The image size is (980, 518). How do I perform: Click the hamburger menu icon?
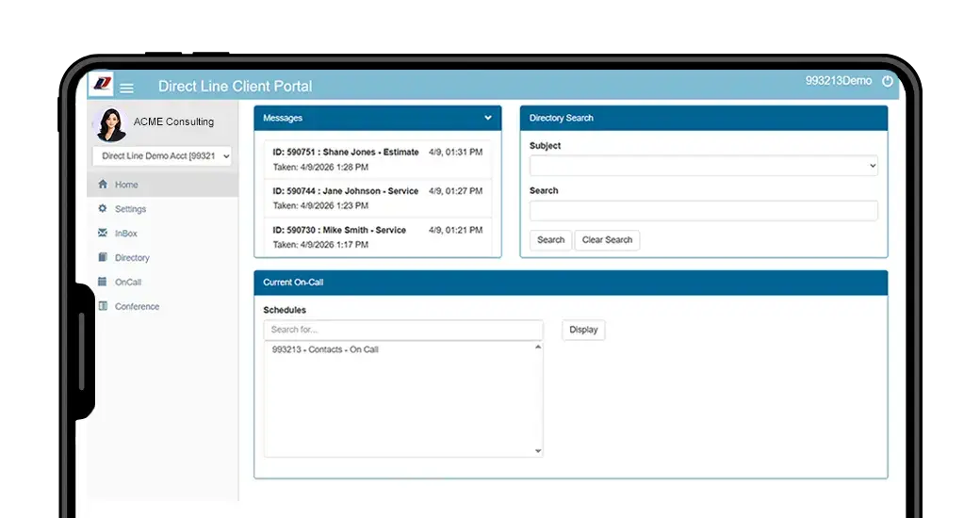[x=126, y=88]
